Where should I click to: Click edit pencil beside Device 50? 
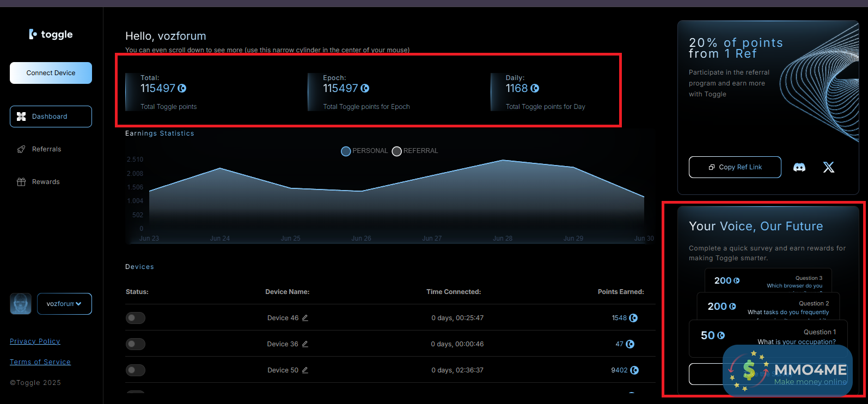click(305, 370)
